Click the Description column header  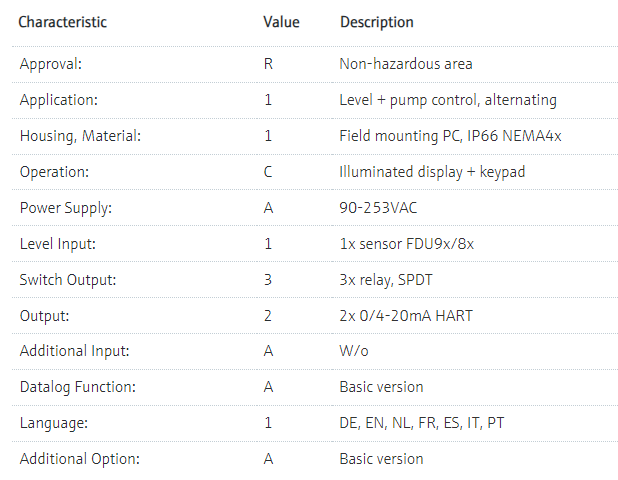[377, 22]
